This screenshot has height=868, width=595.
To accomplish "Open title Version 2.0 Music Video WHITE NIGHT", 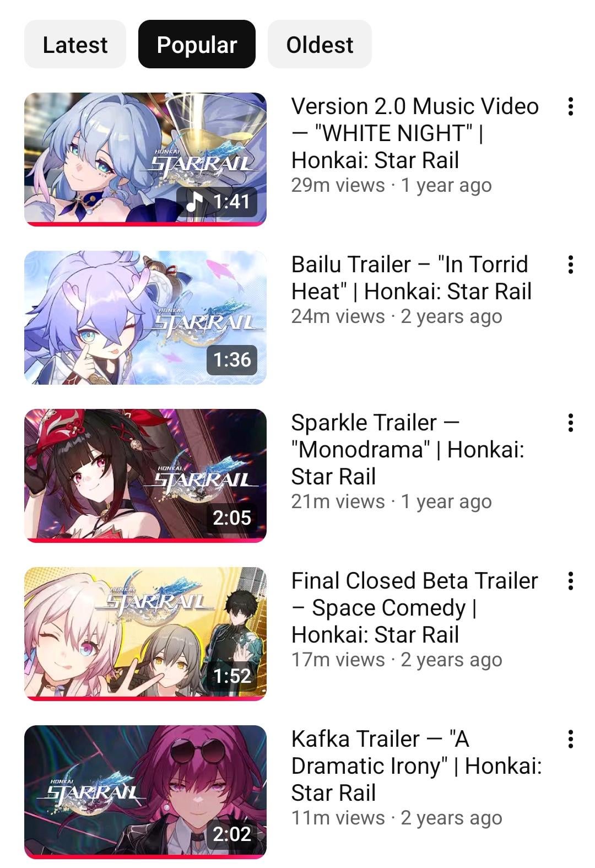I will [x=415, y=133].
